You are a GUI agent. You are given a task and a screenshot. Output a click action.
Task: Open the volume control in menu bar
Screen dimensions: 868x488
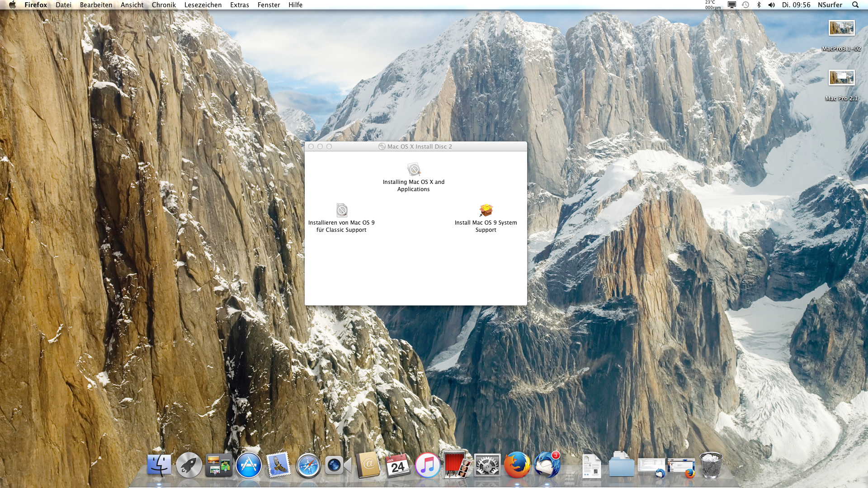click(x=772, y=5)
